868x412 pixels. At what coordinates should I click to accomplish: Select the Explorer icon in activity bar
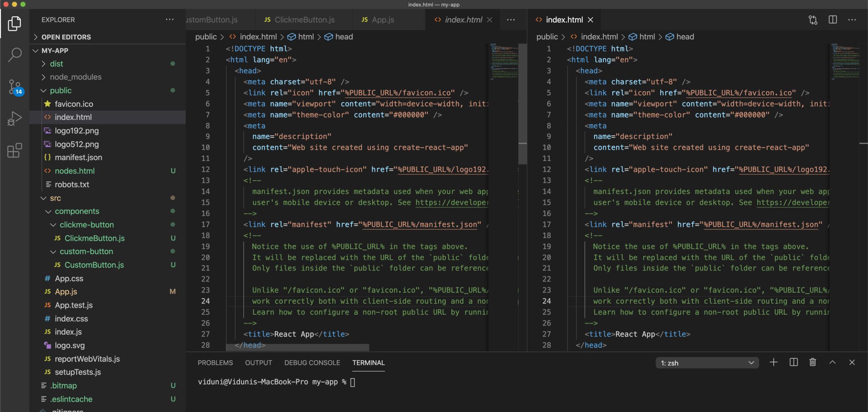pos(14,23)
